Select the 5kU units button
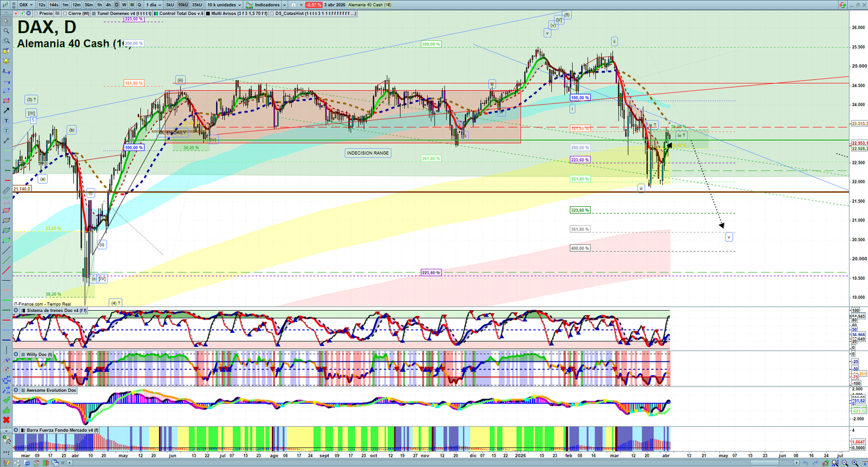Viewport: 868px width, 467px height. coord(170,5)
